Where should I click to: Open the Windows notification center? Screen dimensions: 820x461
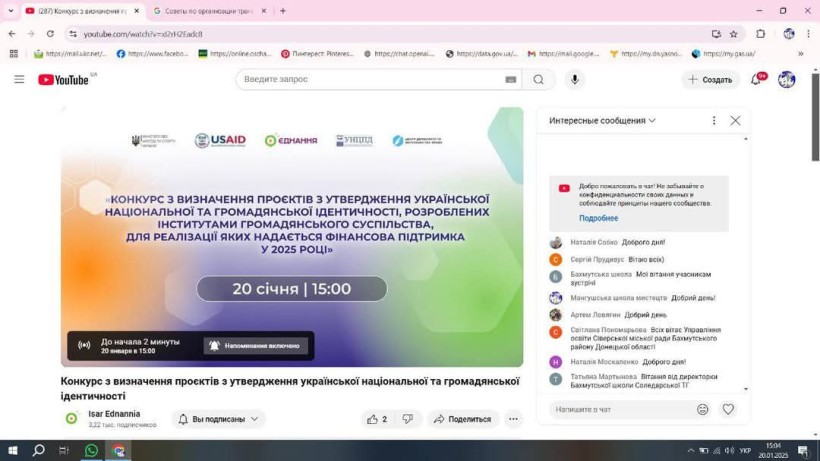coord(803,451)
